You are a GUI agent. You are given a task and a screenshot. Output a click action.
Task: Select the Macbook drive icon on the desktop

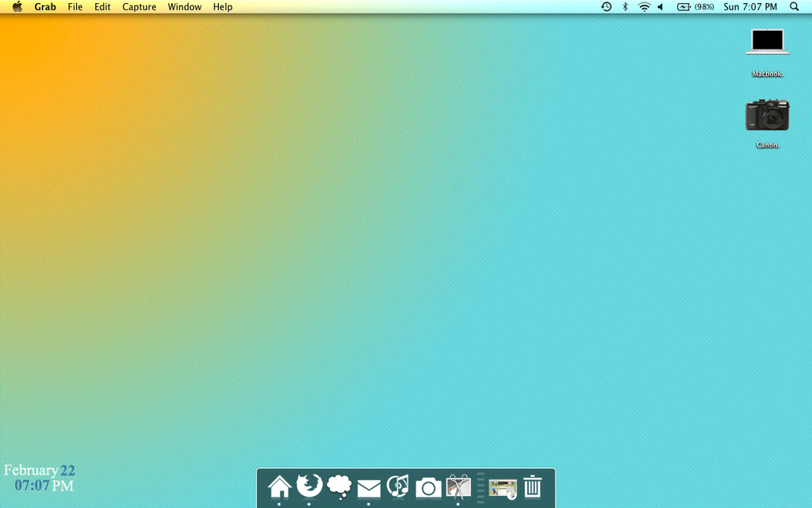click(x=768, y=42)
